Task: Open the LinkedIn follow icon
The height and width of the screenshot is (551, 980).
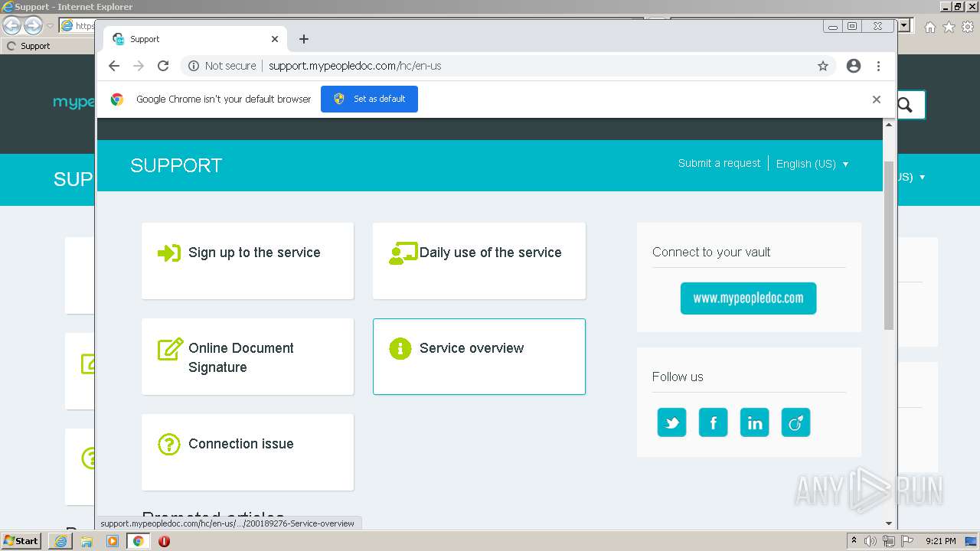Action: [x=754, y=422]
